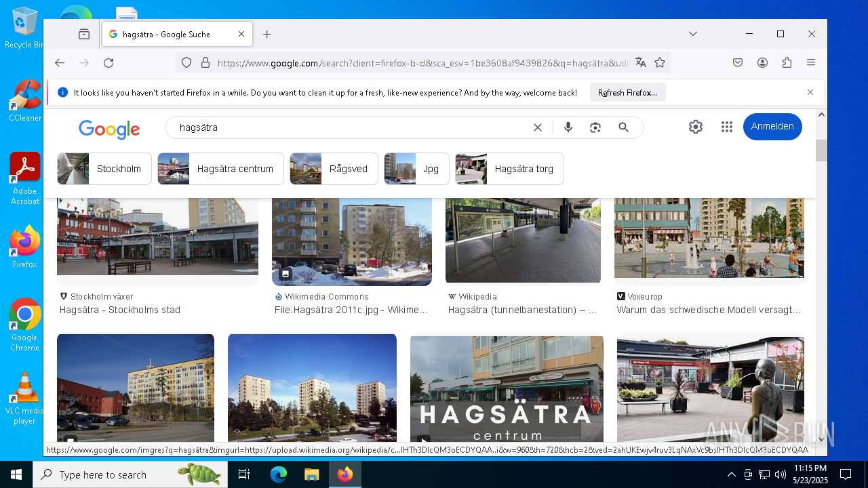Open Wikimedia Commons snowy apartment thumbnail
This screenshot has height=488, width=868.
tap(352, 241)
